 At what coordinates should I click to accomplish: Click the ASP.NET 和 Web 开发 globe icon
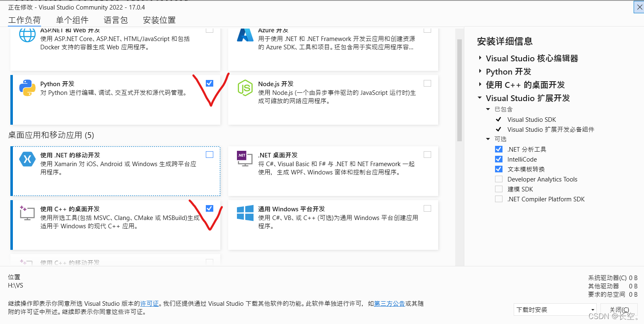(27, 35)
